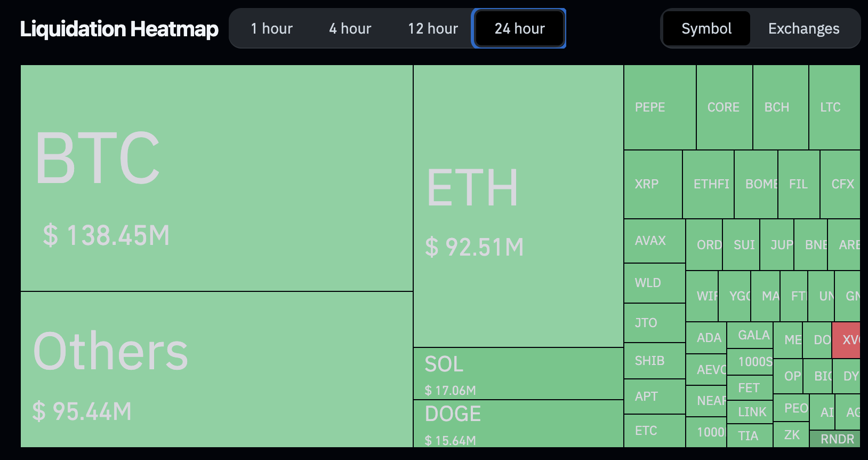Click the SOL liquidation tile
This screenshot has height=460, width=868.
coord(518,374)
